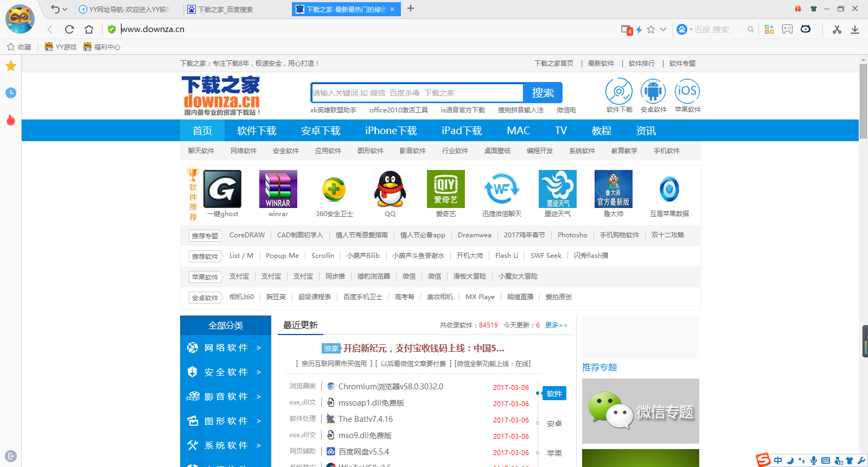This screenshot has width=868, height=467.
Task: Select the 安卓 filter in recent updates
Action: 554,424
